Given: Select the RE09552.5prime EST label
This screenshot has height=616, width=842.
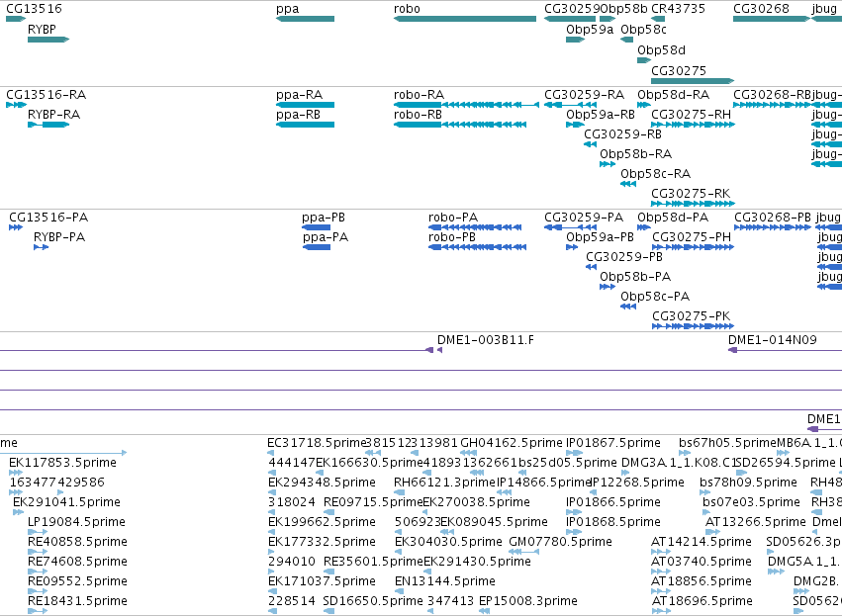Looking at the screenshot, I should 77,581.
